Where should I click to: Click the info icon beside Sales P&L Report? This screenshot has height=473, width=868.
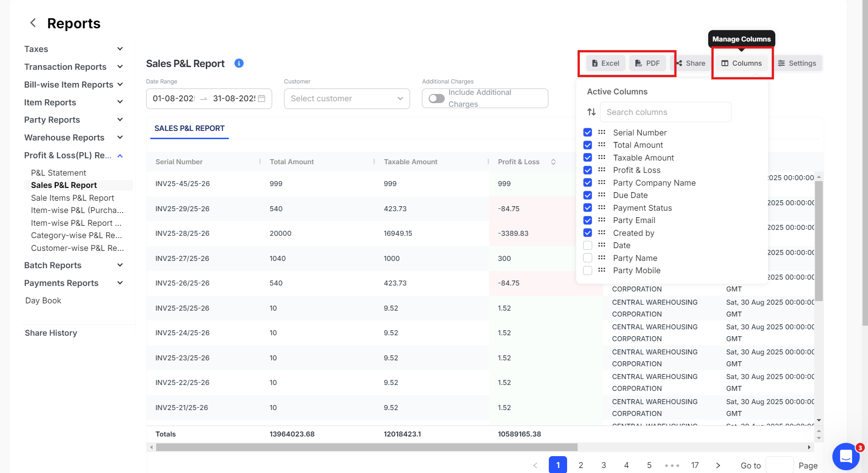[x=239, y=63]
